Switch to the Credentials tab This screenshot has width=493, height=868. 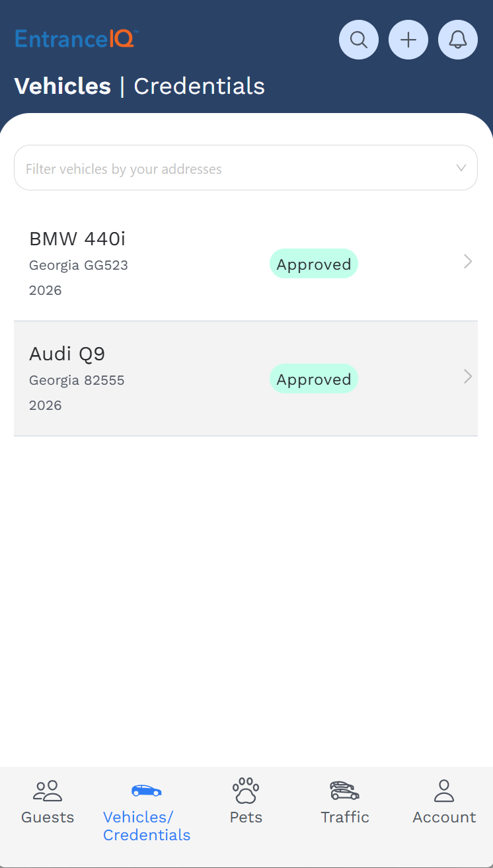tap(199, 87)
